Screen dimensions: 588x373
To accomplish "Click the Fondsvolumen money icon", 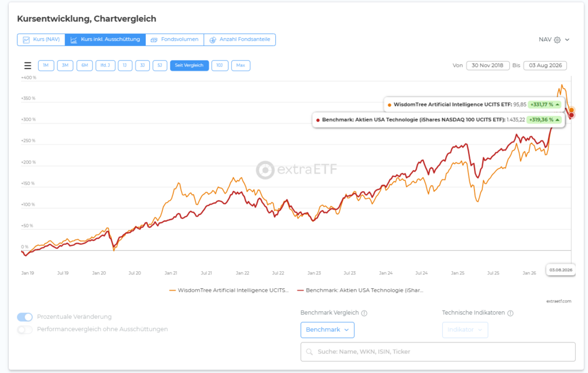I will (x=153, y=40).
